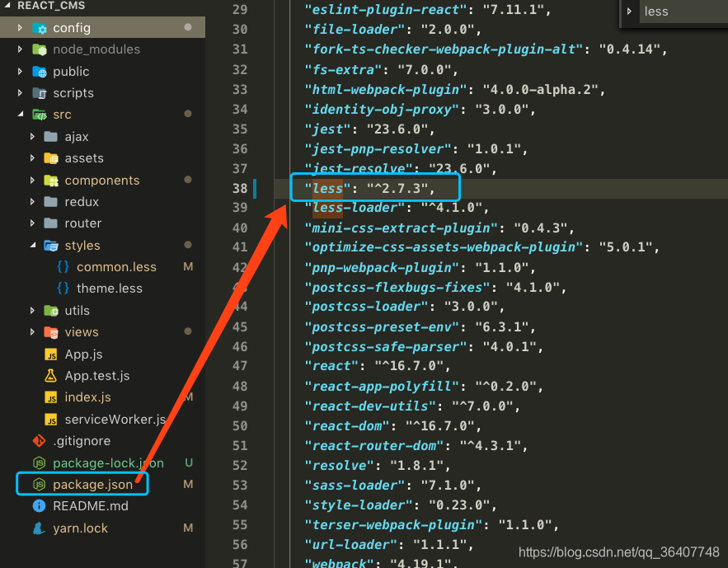Click the "less-loader" key on line 39

point(355,208)
